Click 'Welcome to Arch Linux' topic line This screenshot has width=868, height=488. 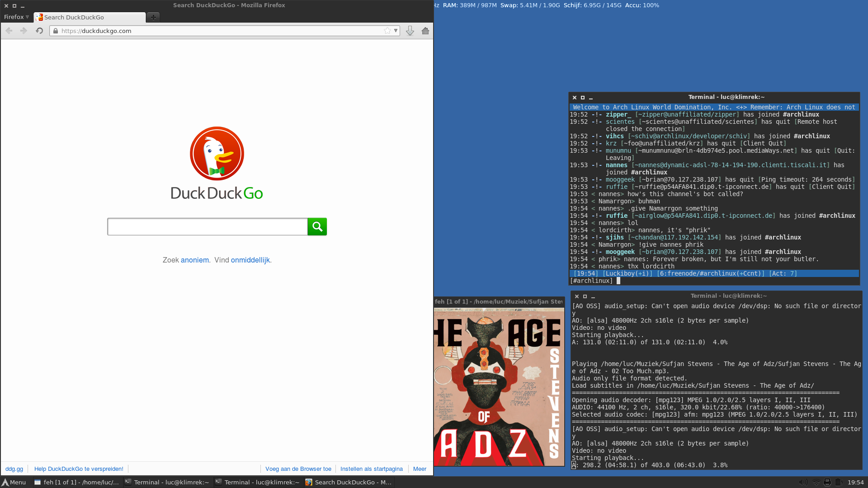[714, 107]
